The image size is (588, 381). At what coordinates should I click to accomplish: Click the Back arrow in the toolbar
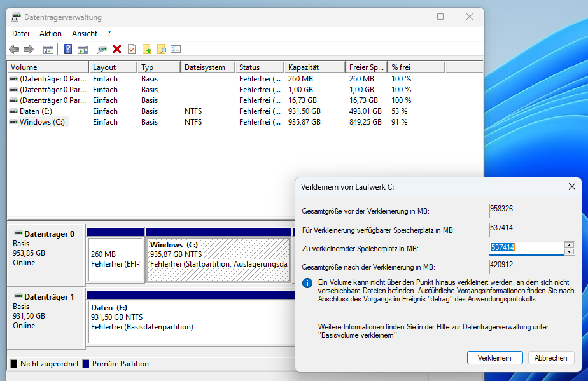(14, 49)
